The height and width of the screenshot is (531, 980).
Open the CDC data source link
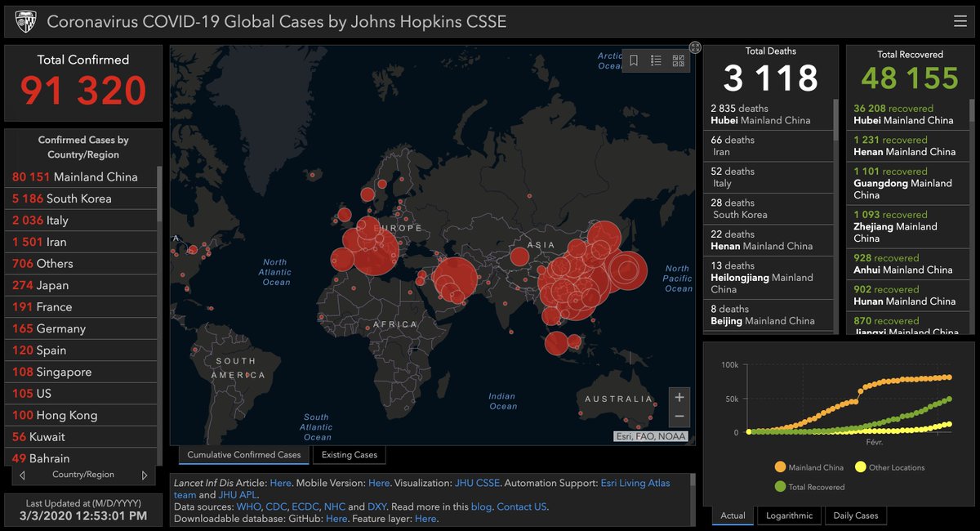tap(276, 506)
